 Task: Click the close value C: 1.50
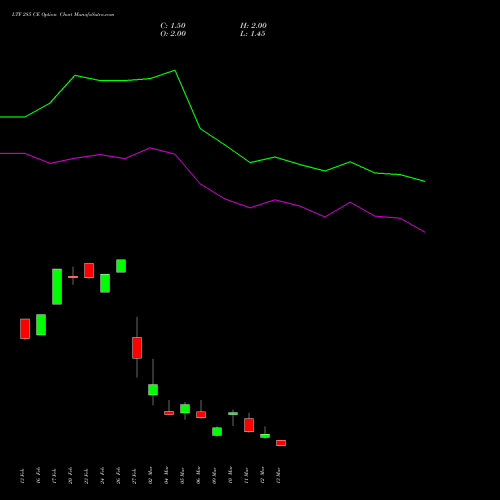(x=173, y=26)
